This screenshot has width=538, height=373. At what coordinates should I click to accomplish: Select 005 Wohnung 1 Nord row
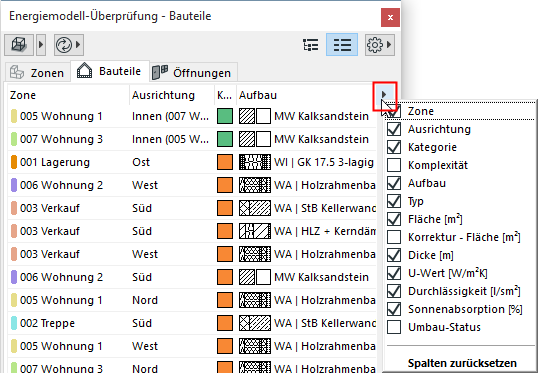(192, 300)
